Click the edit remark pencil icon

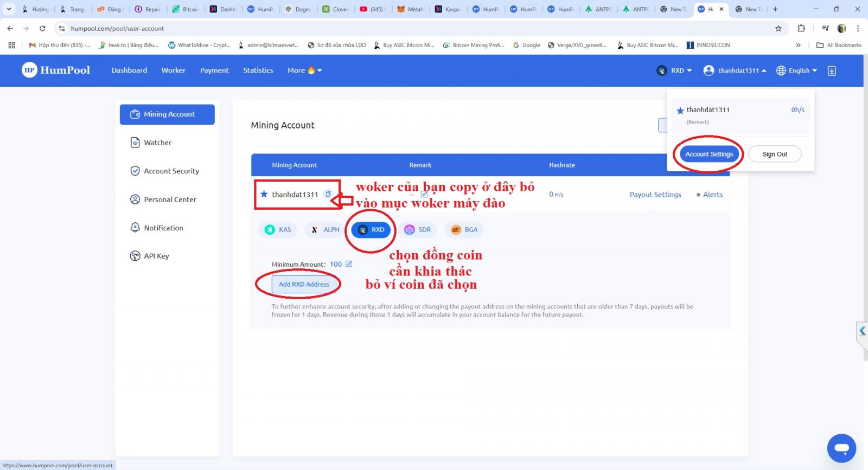point(424,194)
